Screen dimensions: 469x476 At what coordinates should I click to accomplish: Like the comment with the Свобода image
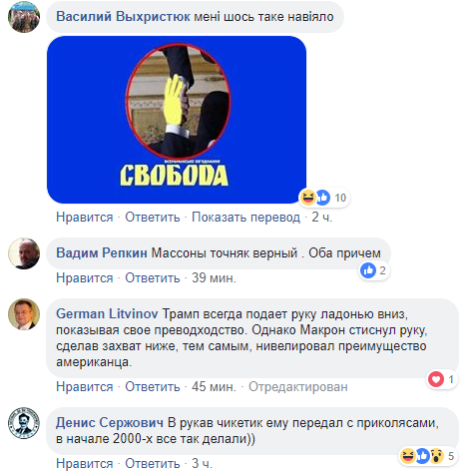85,218
